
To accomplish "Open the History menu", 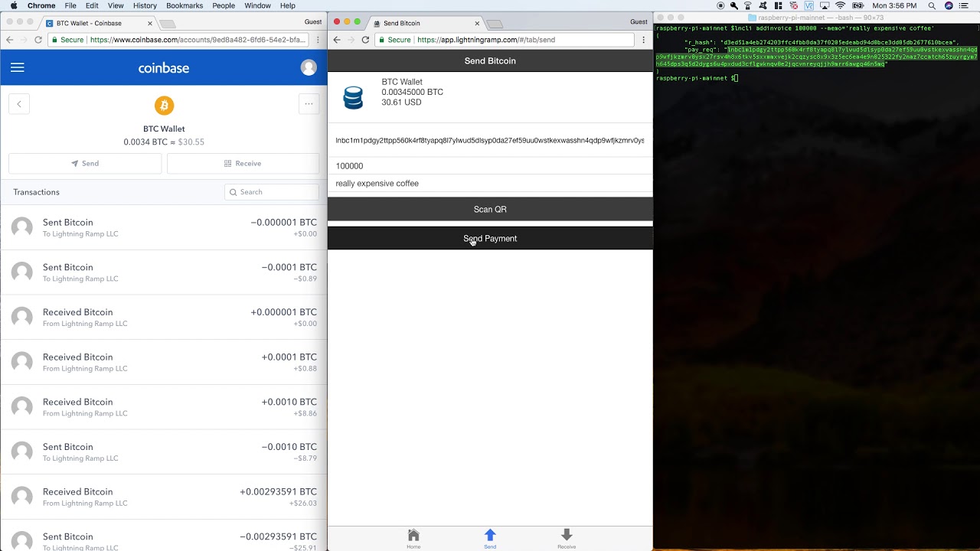I will [145, 5].
